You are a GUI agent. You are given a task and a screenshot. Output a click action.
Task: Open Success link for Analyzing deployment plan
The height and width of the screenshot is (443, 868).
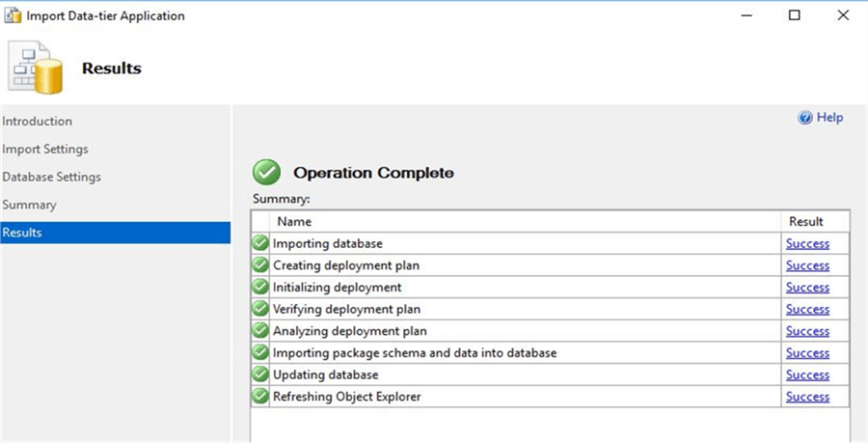point(807,331)
